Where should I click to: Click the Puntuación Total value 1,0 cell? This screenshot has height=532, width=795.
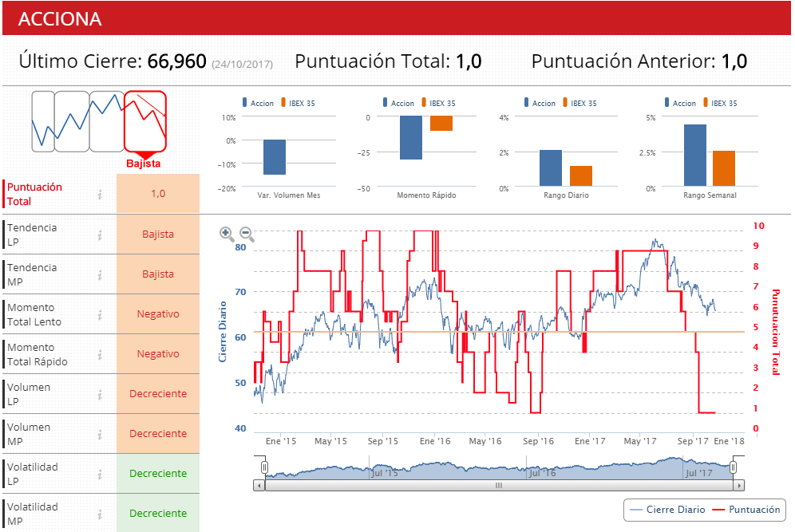coord(158,194)
